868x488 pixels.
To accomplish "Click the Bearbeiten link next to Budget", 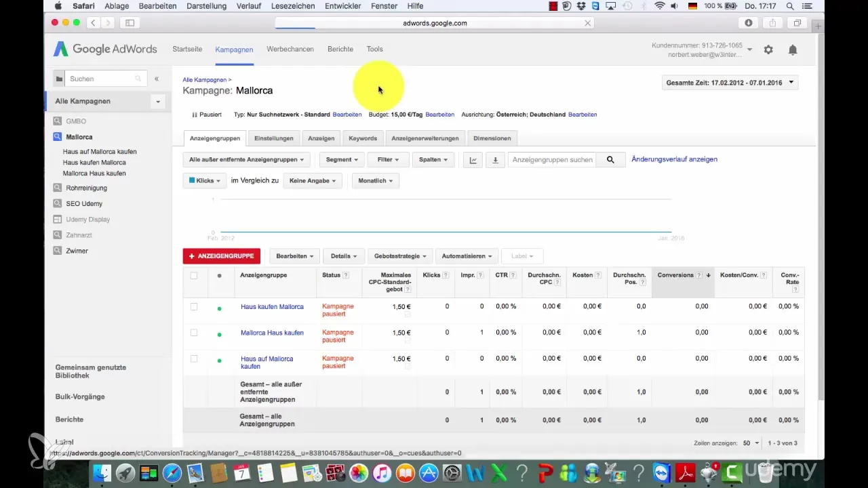I will point(439,115).
